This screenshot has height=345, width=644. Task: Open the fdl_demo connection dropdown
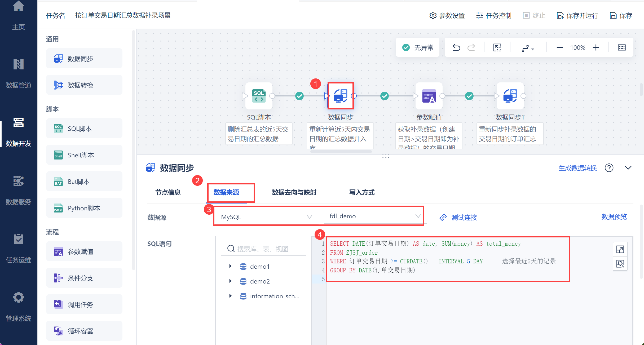[x=374, y=216]
